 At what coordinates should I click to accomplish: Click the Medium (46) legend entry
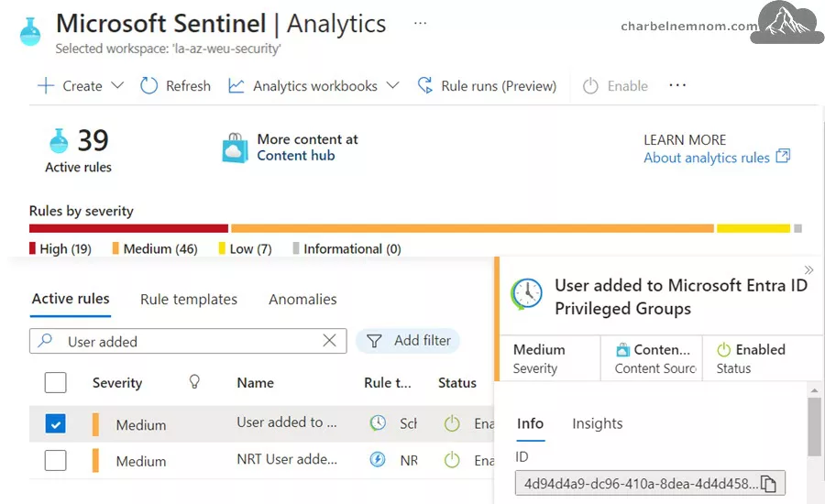point(155,249)
